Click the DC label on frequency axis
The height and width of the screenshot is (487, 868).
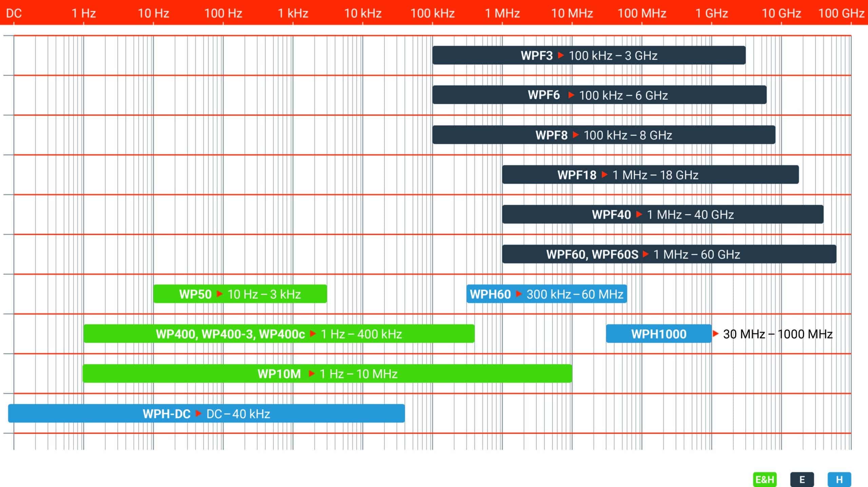click(x=14, y=13)
